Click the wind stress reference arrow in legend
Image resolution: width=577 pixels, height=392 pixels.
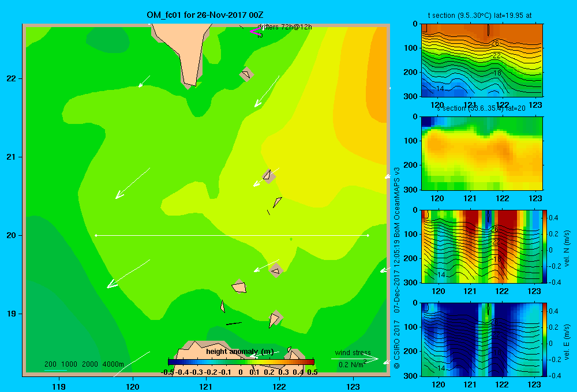(355, 359)
